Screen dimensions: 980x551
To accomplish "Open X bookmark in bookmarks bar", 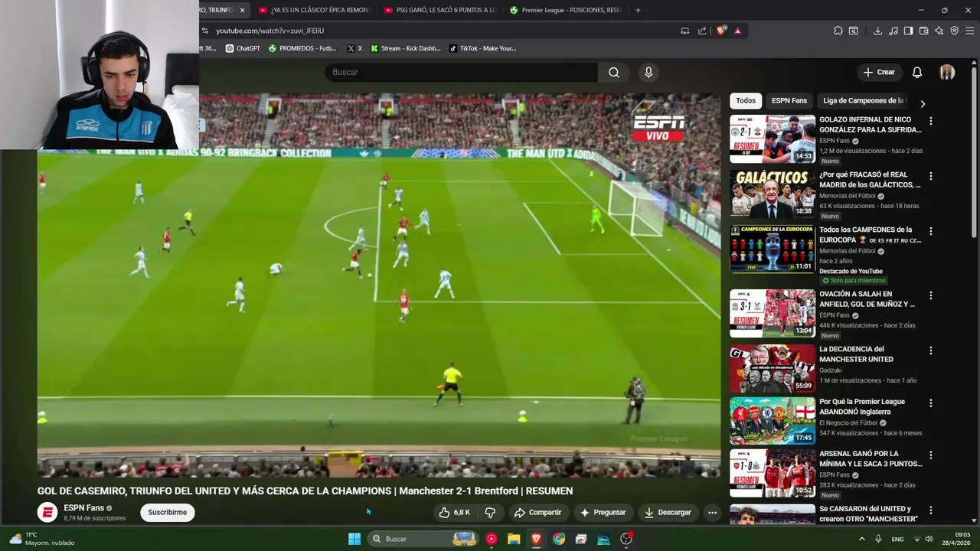I will (354, 48).
